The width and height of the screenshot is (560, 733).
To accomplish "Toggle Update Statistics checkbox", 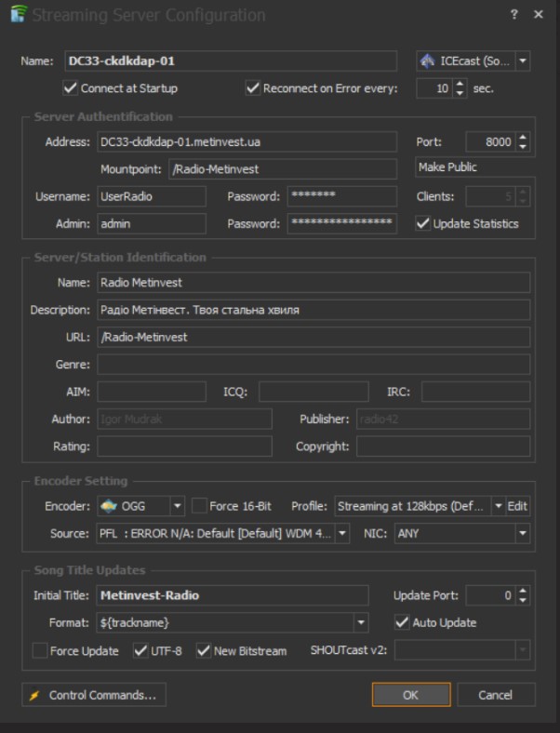I will pos(422,223).
